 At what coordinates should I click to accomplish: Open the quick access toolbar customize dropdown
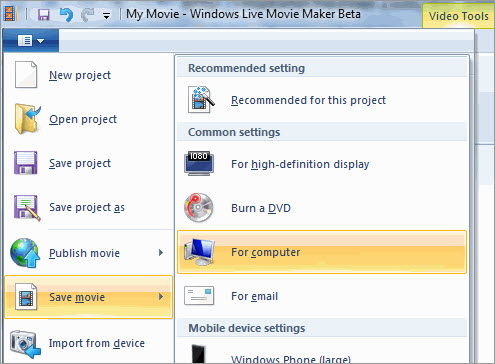106,16
